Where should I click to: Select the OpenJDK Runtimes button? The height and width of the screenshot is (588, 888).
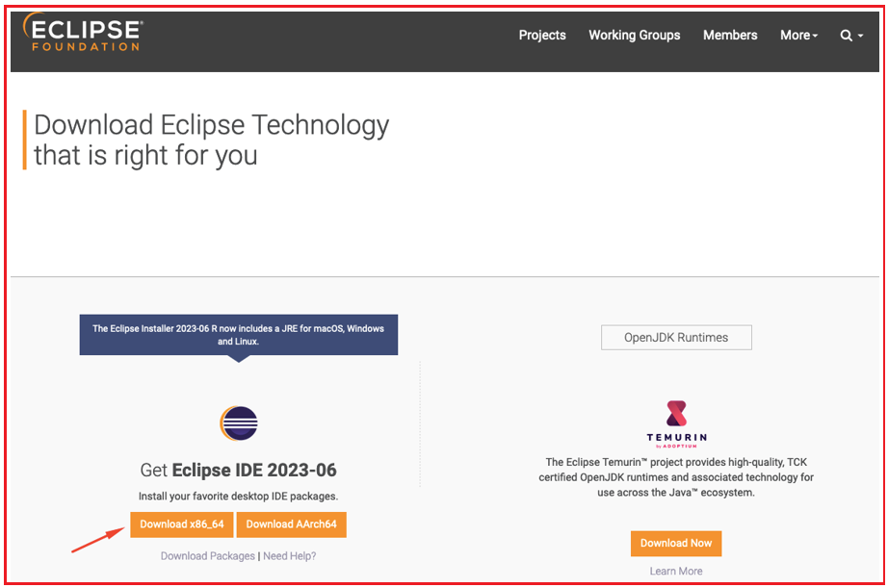[676, 337]
